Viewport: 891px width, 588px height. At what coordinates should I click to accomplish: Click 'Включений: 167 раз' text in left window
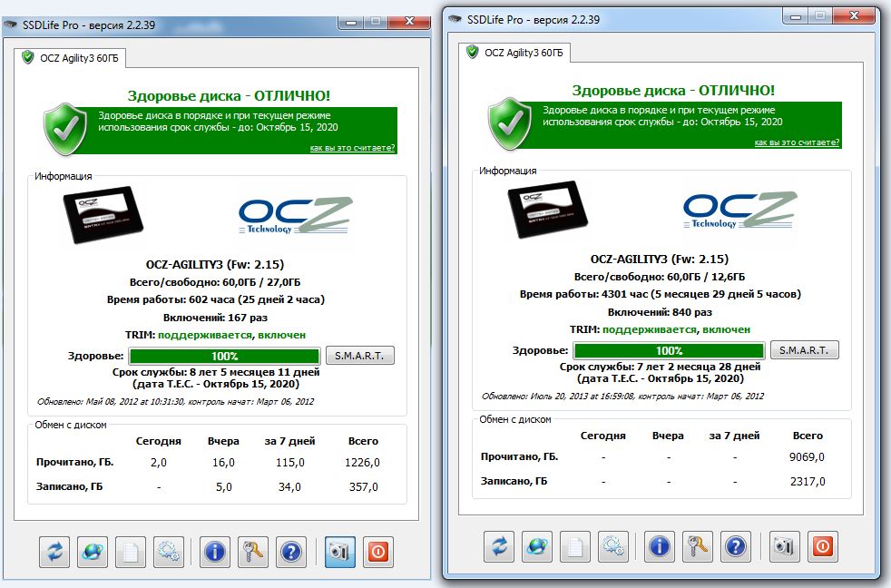point(215,318)
